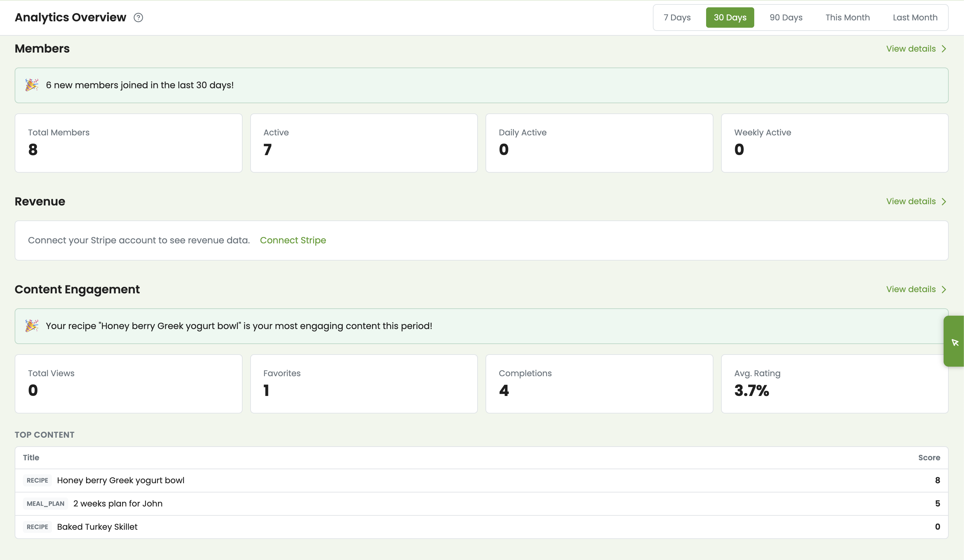This screenshot has height=560, width=964.
Task: Click the Analytics Overview heading
Action: coord(70,18)
